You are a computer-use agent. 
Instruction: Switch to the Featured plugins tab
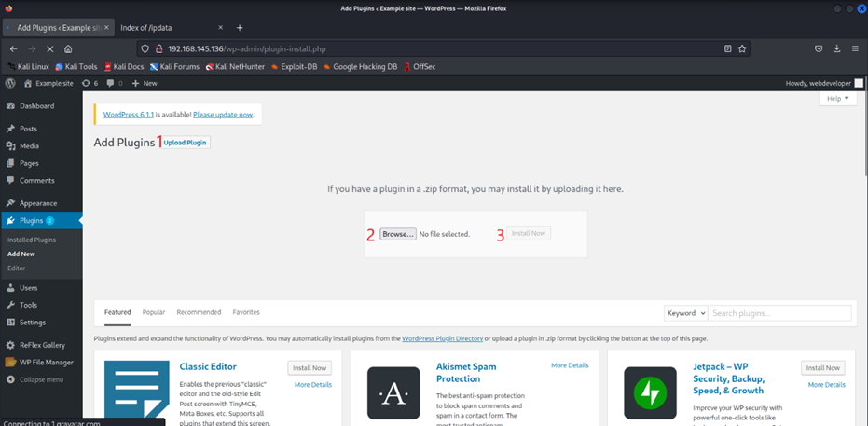(117, 312)
